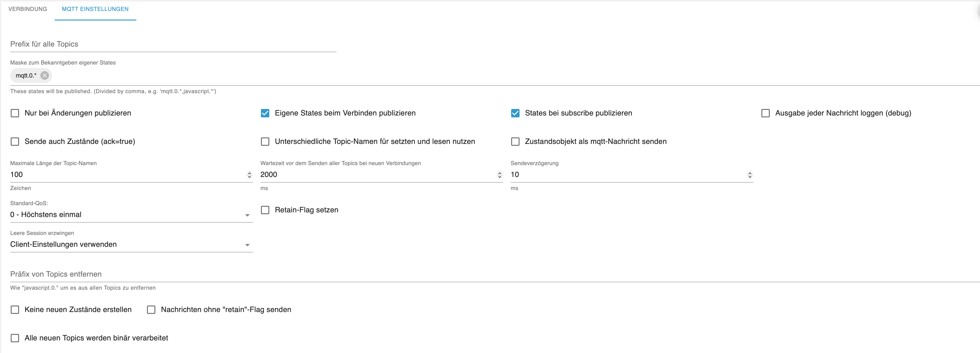Check Zustandsobjekt als mqtt-Nachricht senden
Image resolution: width=980 pixels, height=353 pixels.
tap(515, 142)
